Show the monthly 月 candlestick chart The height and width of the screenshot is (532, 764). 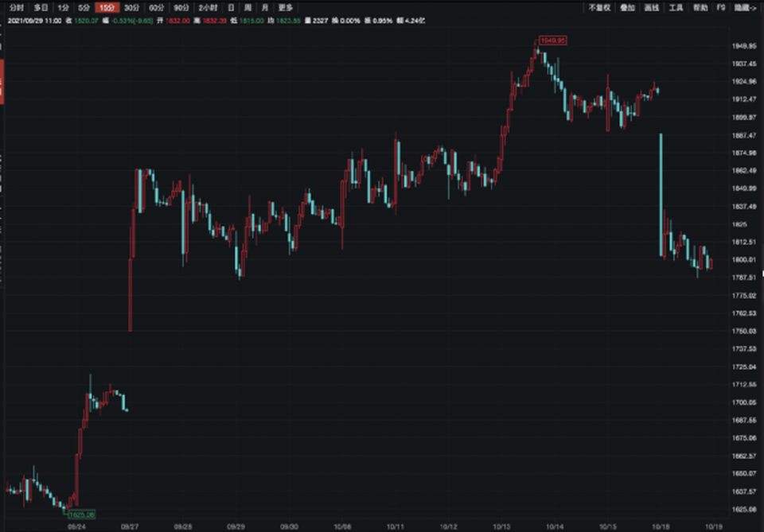click(264, 8)
